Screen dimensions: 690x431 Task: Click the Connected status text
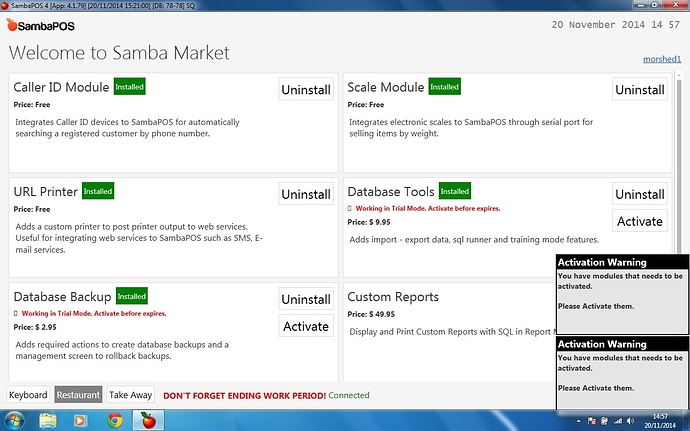pos(349,395)
